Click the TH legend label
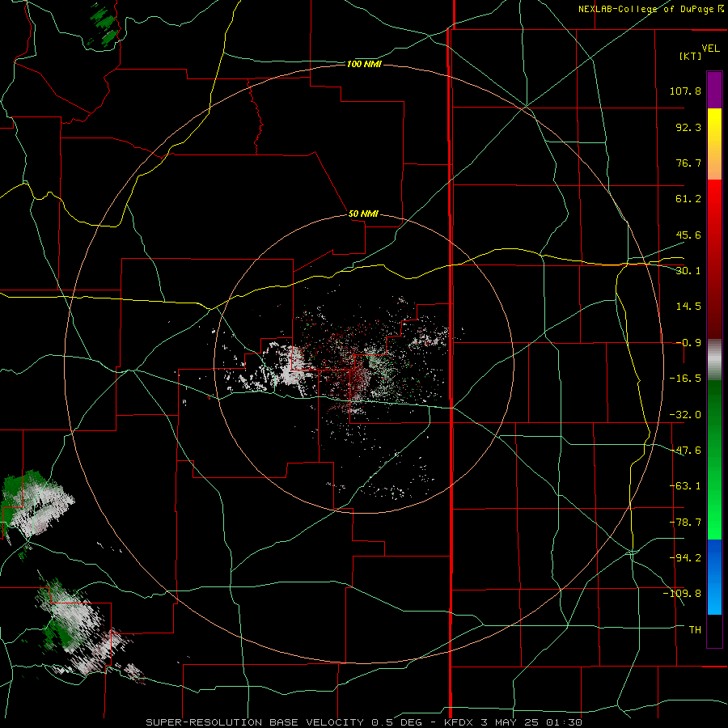This screenshot has width=728, height=728. click(695, 629)
